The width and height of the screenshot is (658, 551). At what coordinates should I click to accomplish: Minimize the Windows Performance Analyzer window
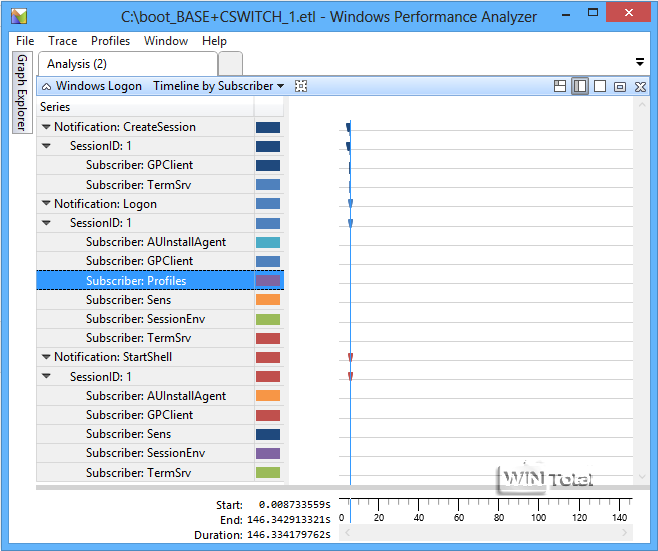pyautogui.click(x=566, y=15)
